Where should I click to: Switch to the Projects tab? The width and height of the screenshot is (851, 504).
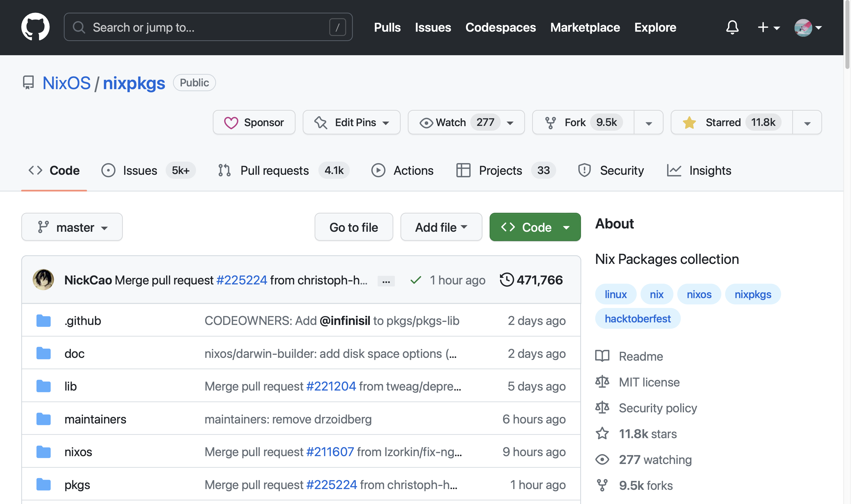pyautogui.click(x=506, y=170)
